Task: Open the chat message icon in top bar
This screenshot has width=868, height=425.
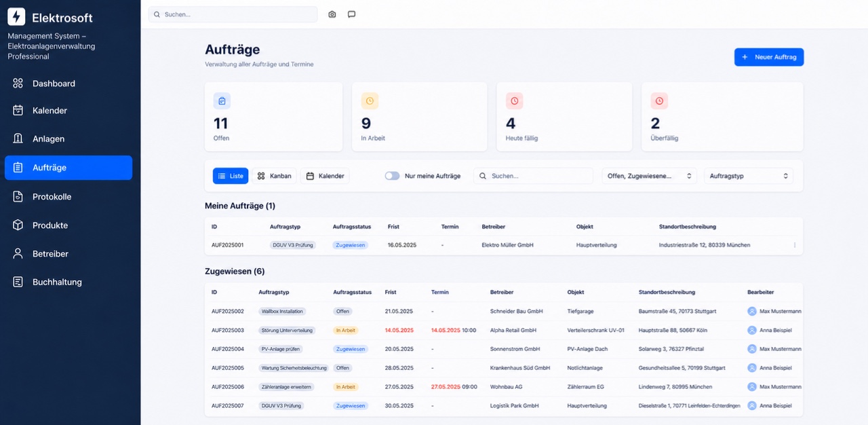Action: click(x=351, y=14)
